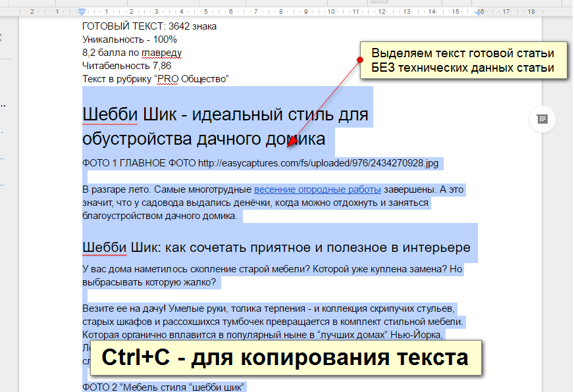Click heading 'Шебби Шик: как сочетать приятное'
This screenshot has height=392, width=574.
tap(276, 247)
